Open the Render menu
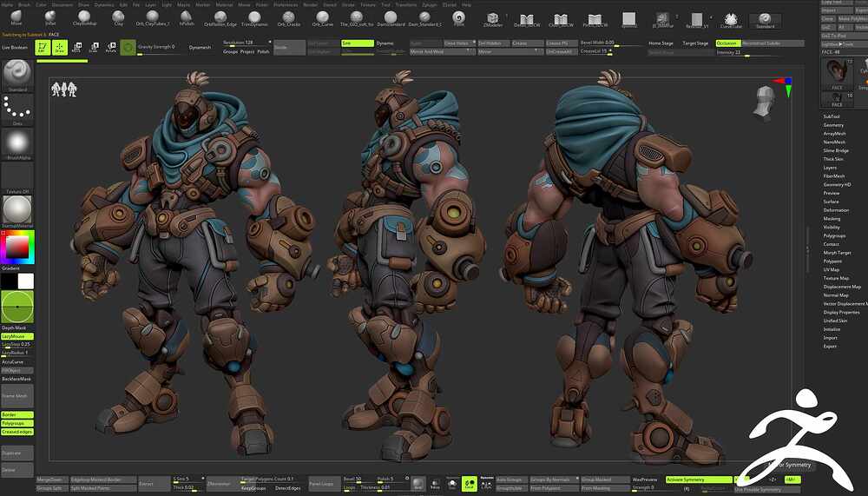 311,4
